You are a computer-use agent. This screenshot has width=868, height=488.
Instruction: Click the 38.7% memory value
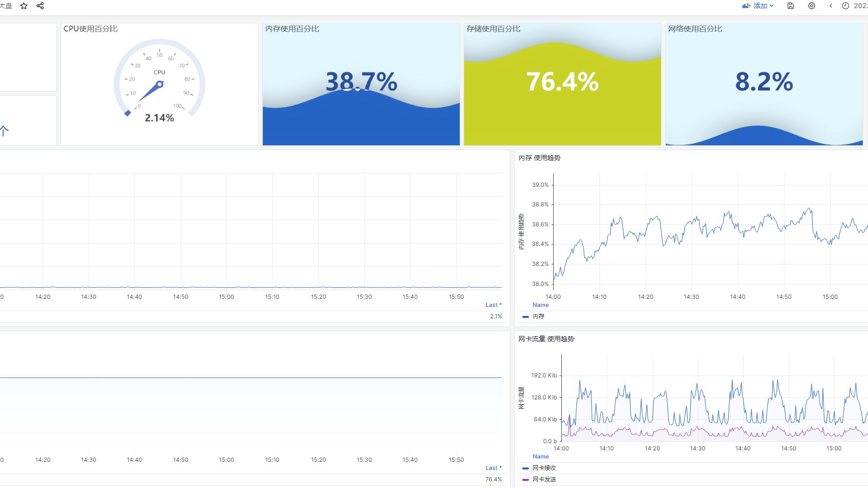[x=362, y=81]
